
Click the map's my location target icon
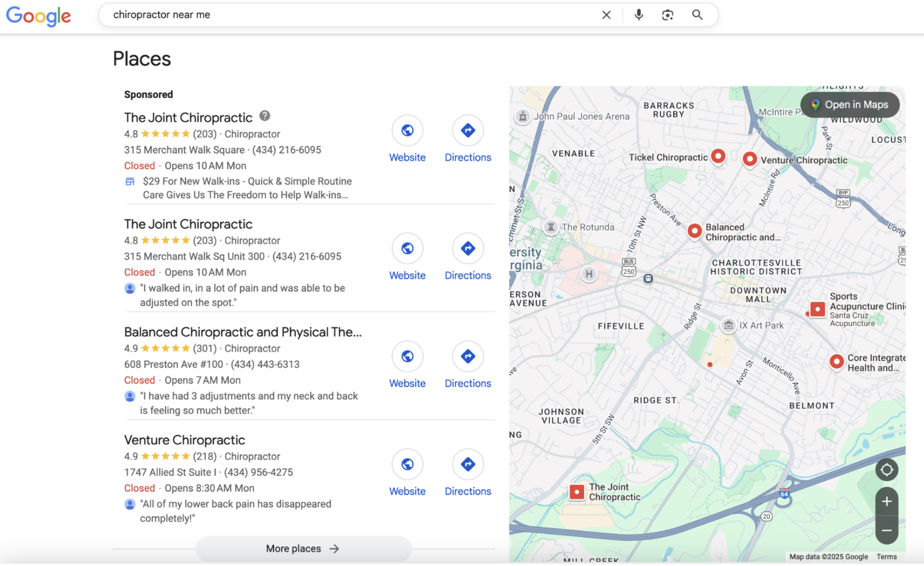click(886, 470)
